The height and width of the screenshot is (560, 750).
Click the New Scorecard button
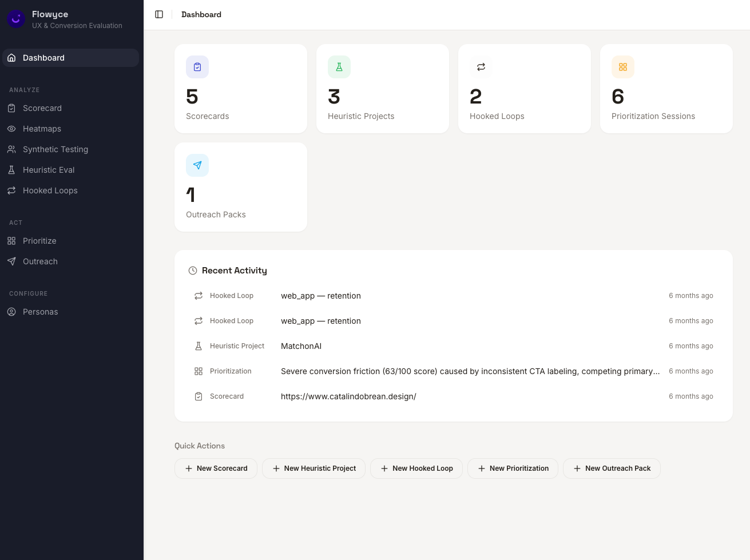pos(216,468)
